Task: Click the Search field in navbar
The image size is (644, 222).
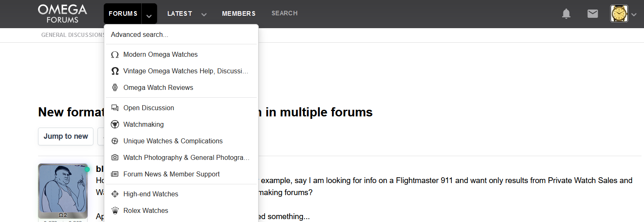Action: pos(284,13)
